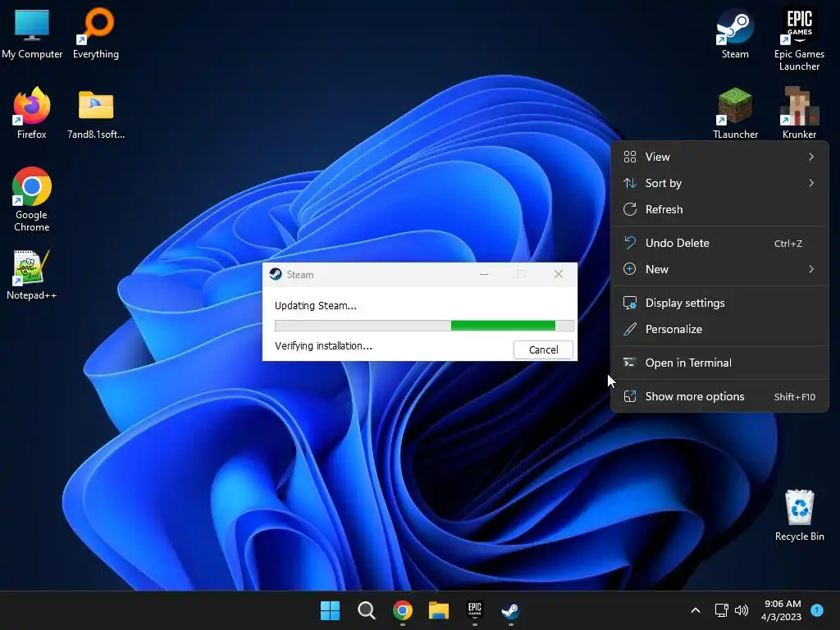This screenshot has height=630, width=840.
Task: Expand the View submenu
Action: coord(719,157)
